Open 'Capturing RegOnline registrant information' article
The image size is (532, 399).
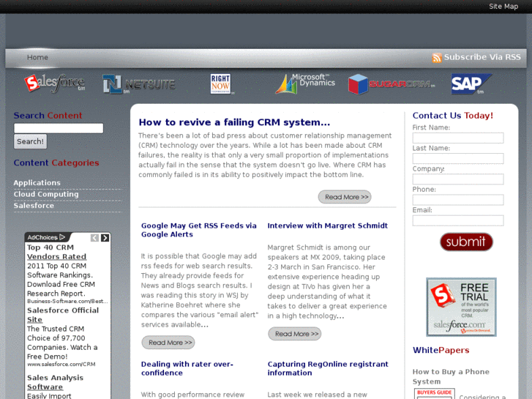pyautogui.click(x=328, y=368)
